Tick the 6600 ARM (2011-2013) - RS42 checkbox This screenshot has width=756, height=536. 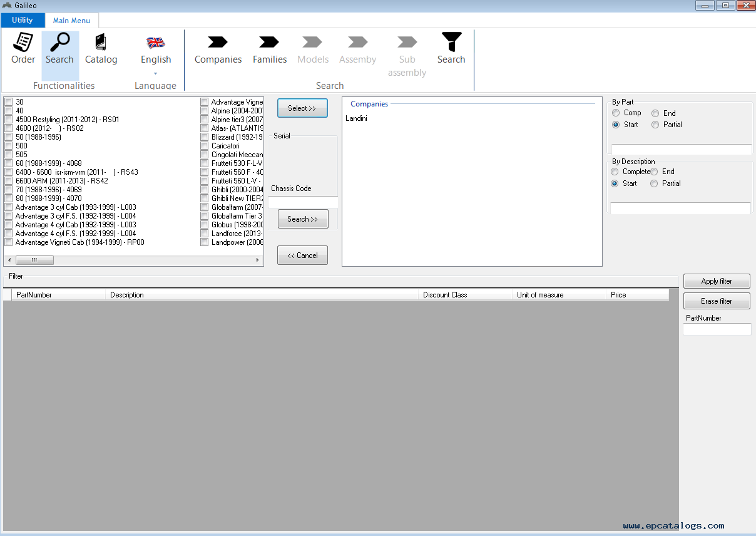coord(9,181)
